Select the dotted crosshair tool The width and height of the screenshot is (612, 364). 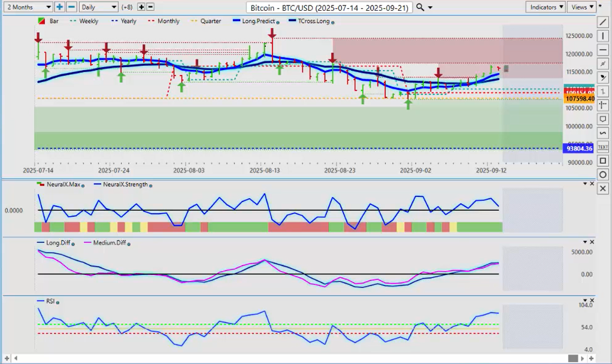tap(603, 105)
